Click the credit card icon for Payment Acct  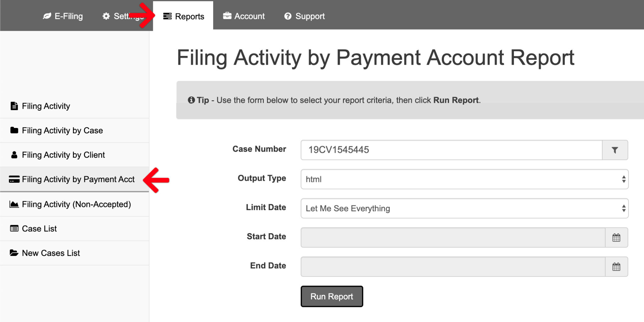14,179
